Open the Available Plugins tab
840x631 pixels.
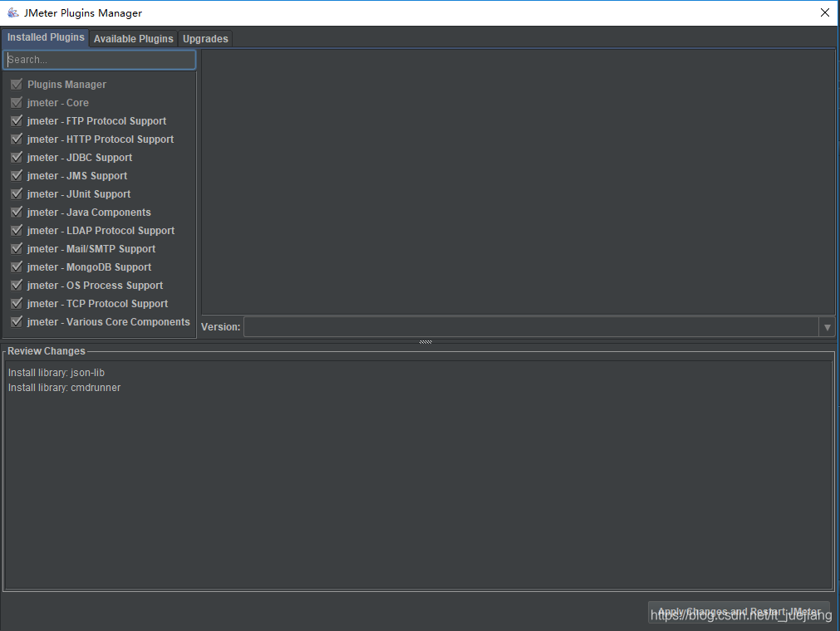134,38
